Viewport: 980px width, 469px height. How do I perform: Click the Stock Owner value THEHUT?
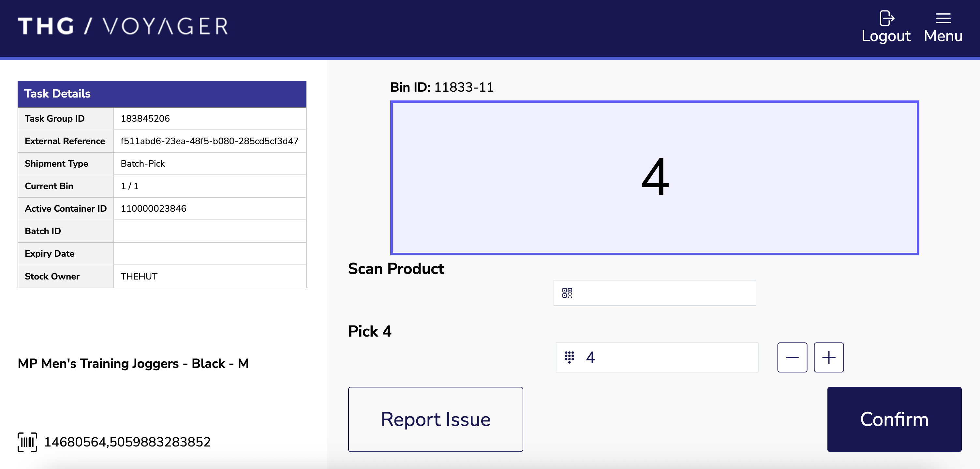point(139,276)
